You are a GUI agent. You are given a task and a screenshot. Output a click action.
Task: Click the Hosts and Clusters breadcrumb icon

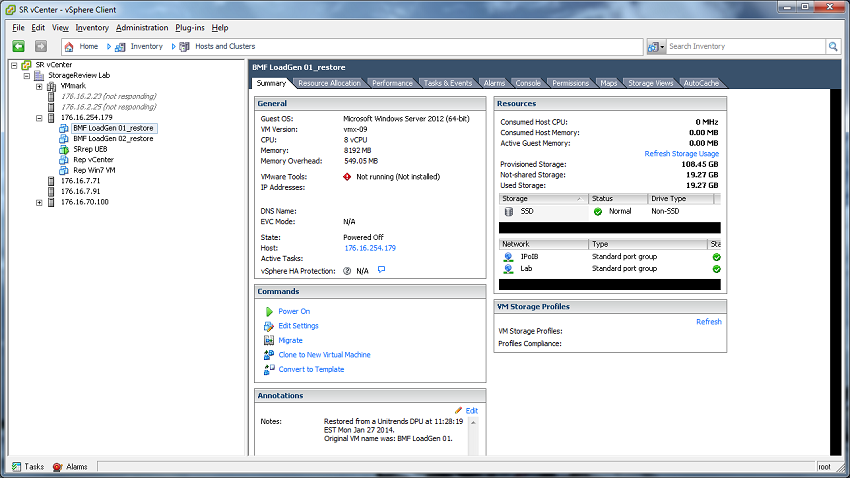[184, 47]
